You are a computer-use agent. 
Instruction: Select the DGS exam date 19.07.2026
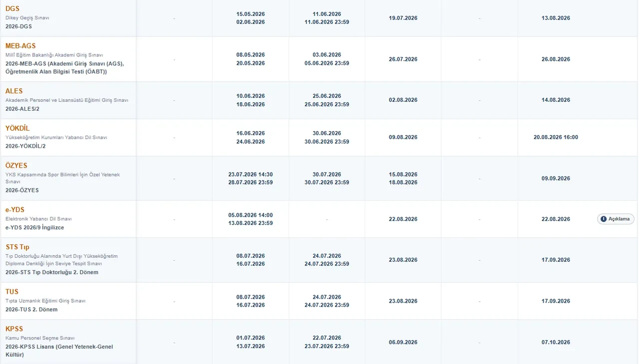tap(403, 18)
